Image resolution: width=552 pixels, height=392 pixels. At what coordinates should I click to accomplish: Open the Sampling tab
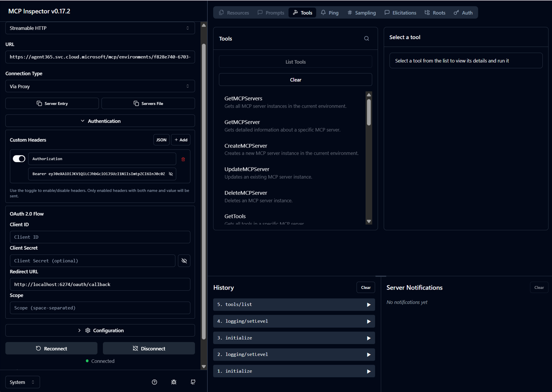click(x=361, y=13)
